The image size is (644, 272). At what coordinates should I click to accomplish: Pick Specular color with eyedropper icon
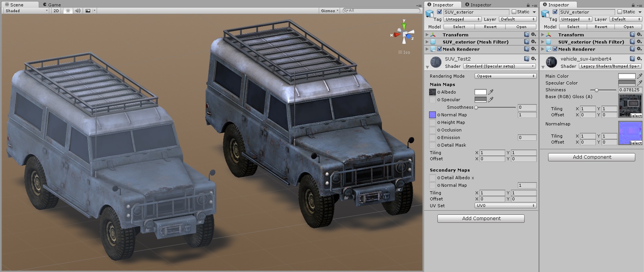[491, 100]
